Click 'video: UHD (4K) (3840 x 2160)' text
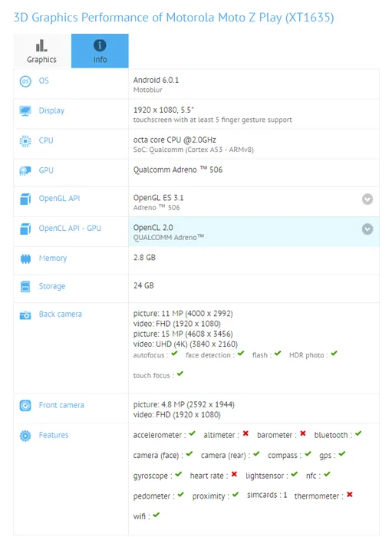This screenshot has height=537, width=392. pos(185,344)
